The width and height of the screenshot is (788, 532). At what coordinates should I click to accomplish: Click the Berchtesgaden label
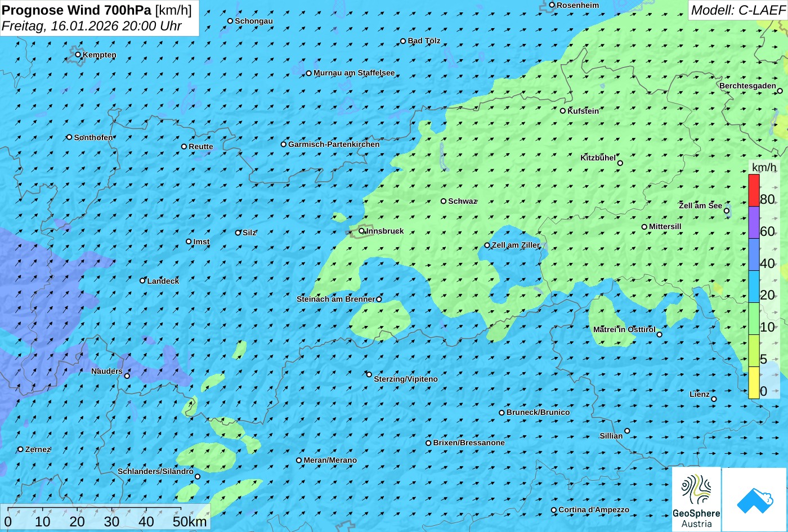pos(747,86)
